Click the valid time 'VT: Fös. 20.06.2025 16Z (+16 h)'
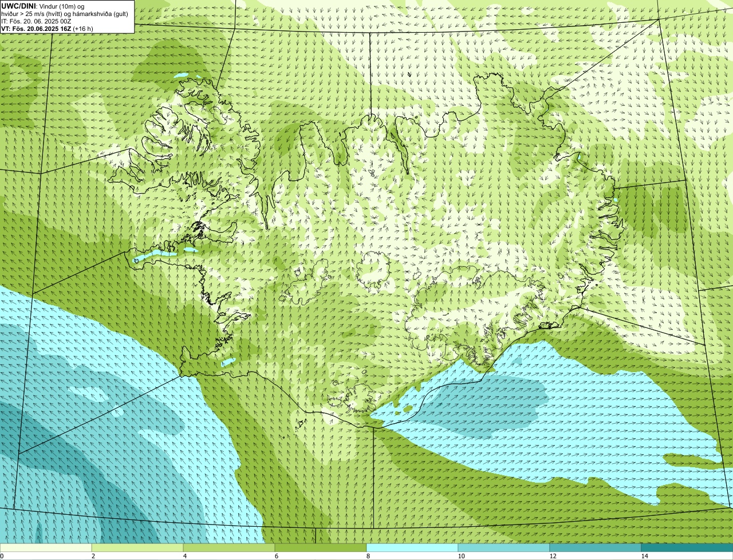Image resolution: width=733 pixels, height=560 pixels. [47, 29]
